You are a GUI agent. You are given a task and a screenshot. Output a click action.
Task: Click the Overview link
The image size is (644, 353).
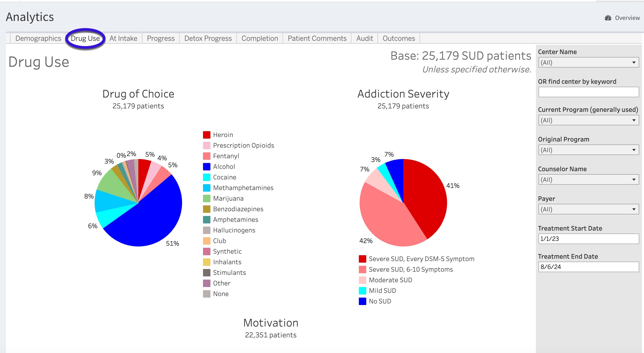(x=627, y=18)
